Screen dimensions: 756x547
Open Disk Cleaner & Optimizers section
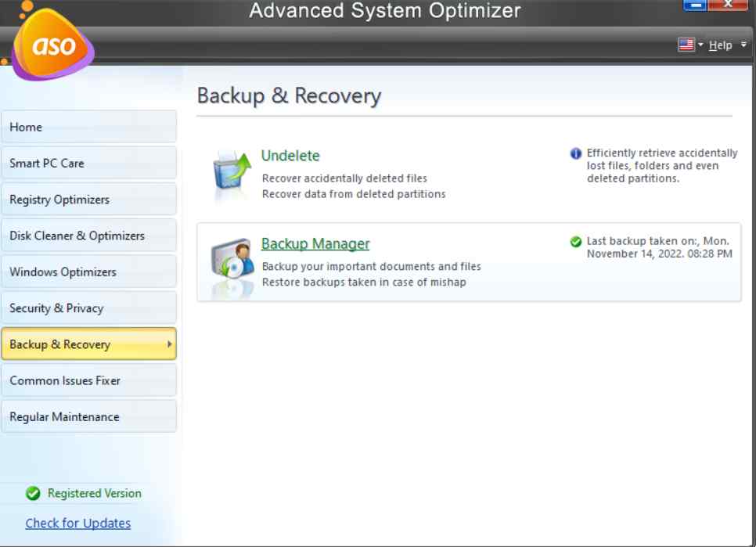(x=88, y=236)
